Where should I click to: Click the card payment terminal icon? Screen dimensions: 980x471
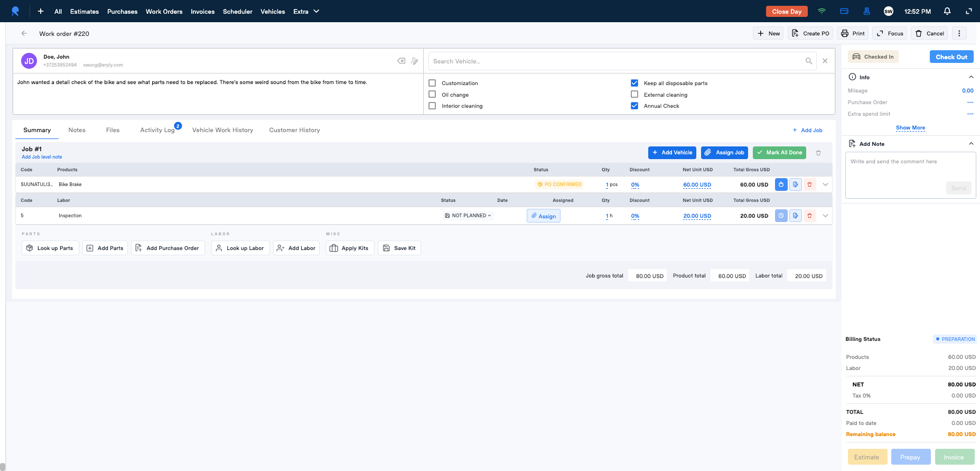pos(844,11)
